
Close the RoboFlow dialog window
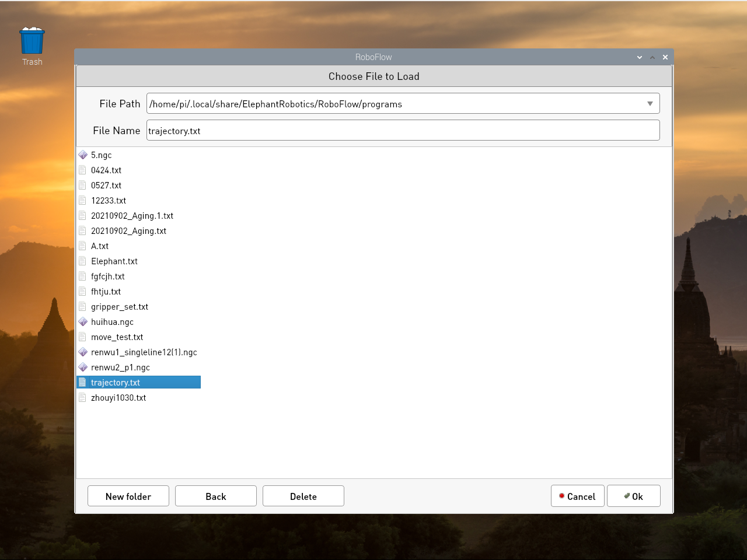665,57
